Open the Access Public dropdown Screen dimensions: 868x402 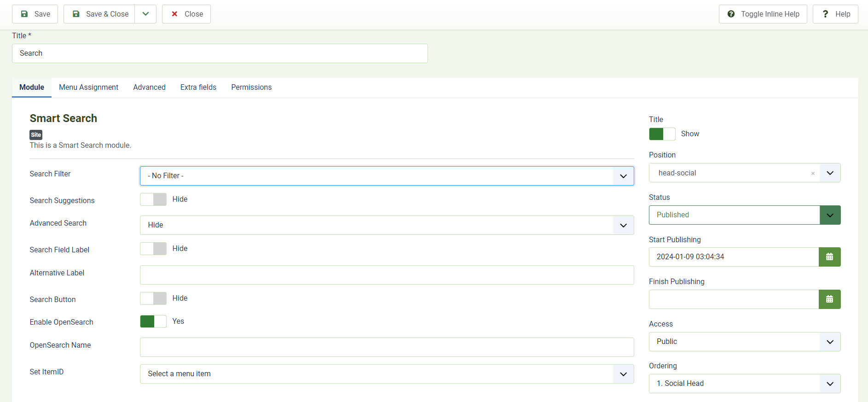(745, 342)
